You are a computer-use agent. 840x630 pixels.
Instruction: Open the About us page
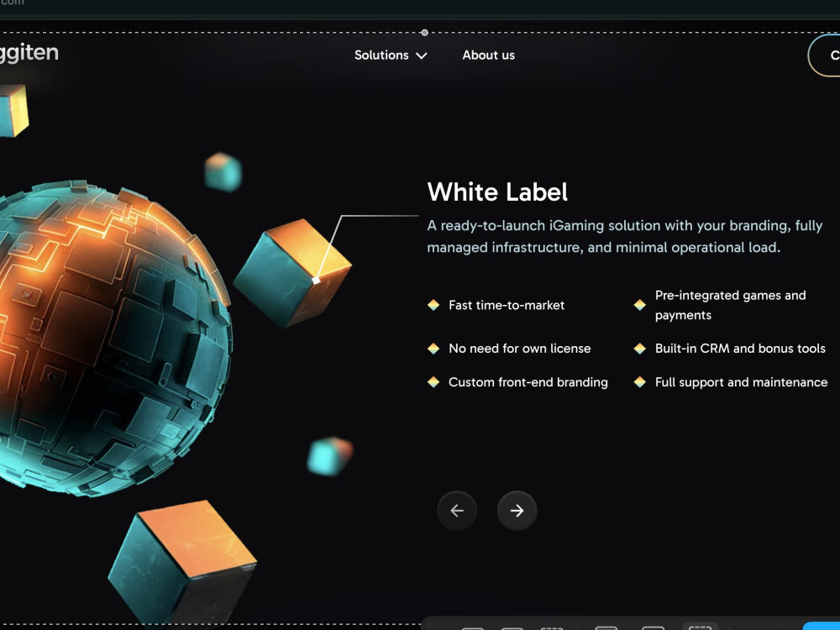click(x=489, y=55)
